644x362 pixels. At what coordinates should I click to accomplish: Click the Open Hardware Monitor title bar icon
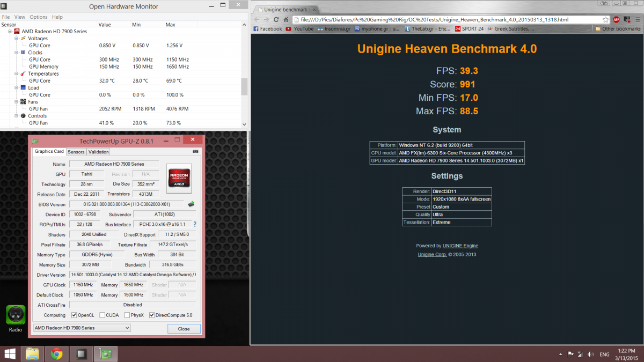coord(5,6)
